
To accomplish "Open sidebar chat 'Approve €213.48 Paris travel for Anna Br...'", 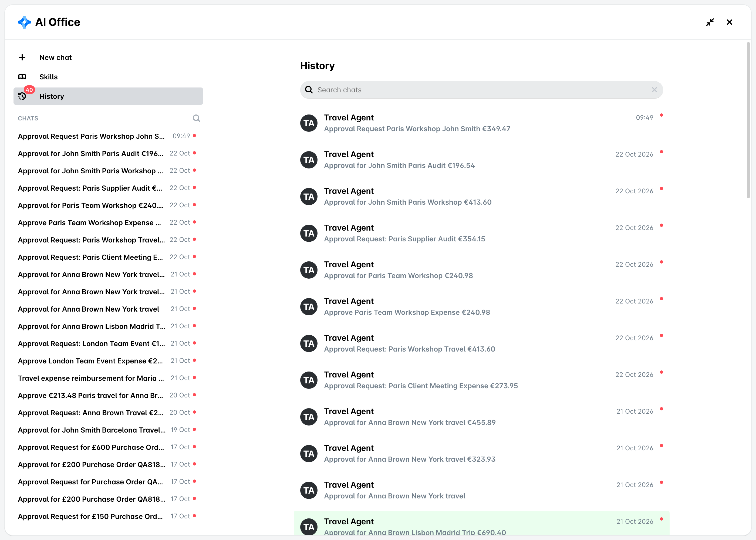I will [x=108, y=395].
